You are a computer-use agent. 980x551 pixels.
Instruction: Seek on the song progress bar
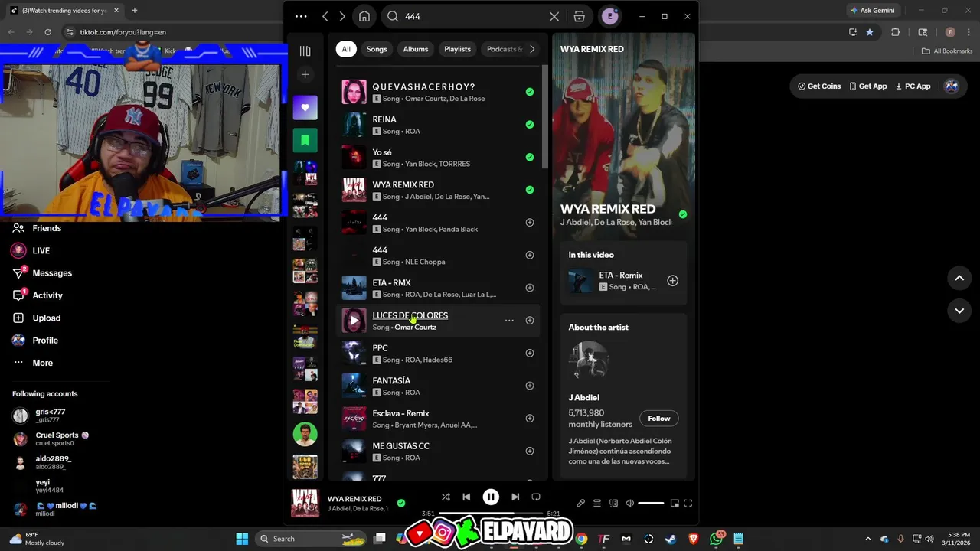[491, 514]
